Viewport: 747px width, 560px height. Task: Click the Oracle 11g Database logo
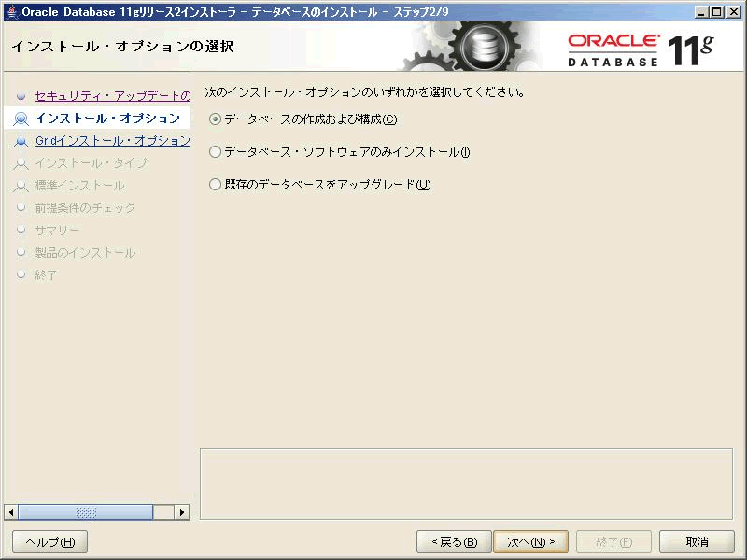(x=640, y=49)
